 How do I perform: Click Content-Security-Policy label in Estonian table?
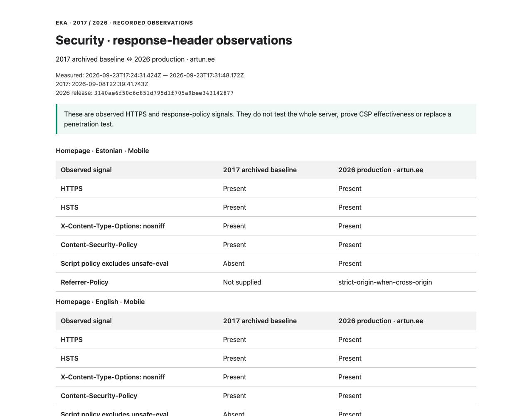[99, 245]
